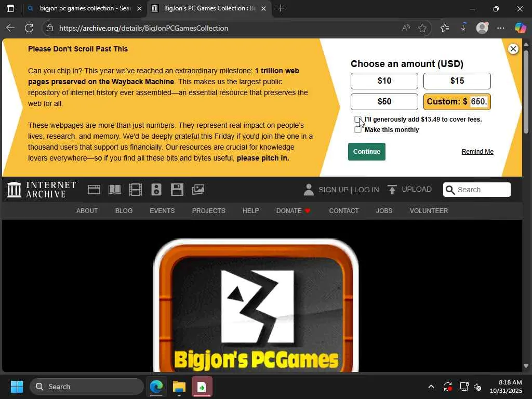Click the browser address bar URL
532x399 pixels.
point(143,28)
